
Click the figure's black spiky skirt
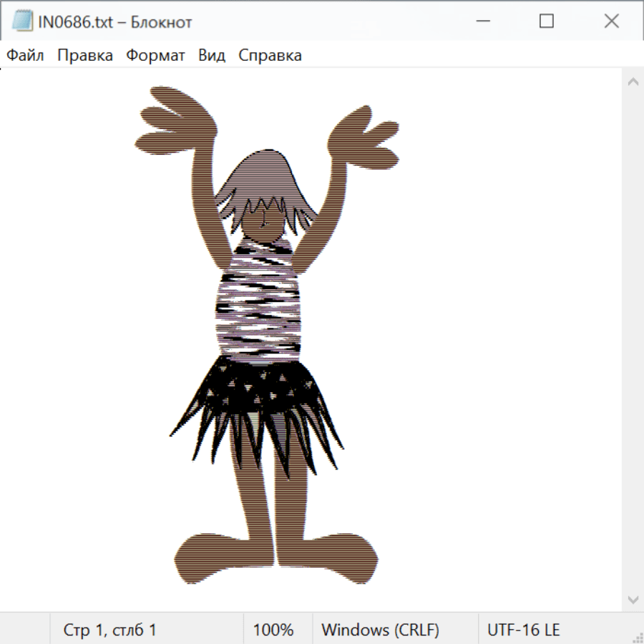[x=258, y=401]
